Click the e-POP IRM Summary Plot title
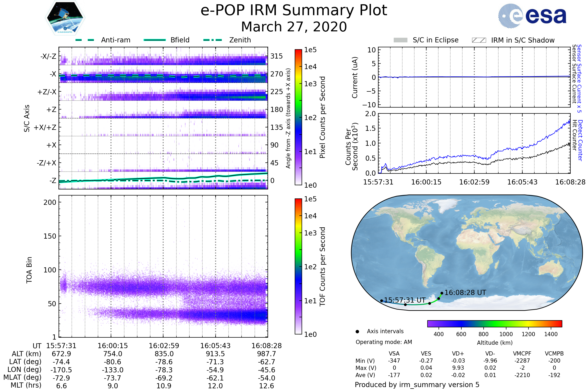The width and height of the screenshot is (588, 392). (294, 11)
